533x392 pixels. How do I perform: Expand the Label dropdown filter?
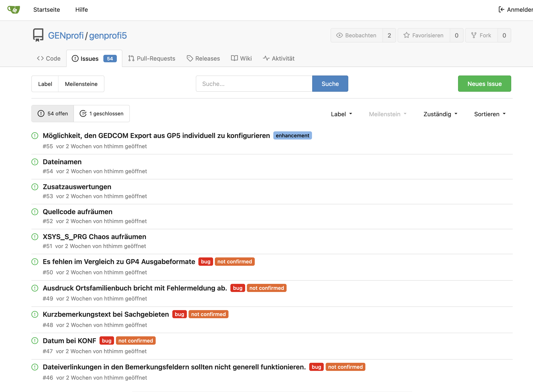coord(342,114)
